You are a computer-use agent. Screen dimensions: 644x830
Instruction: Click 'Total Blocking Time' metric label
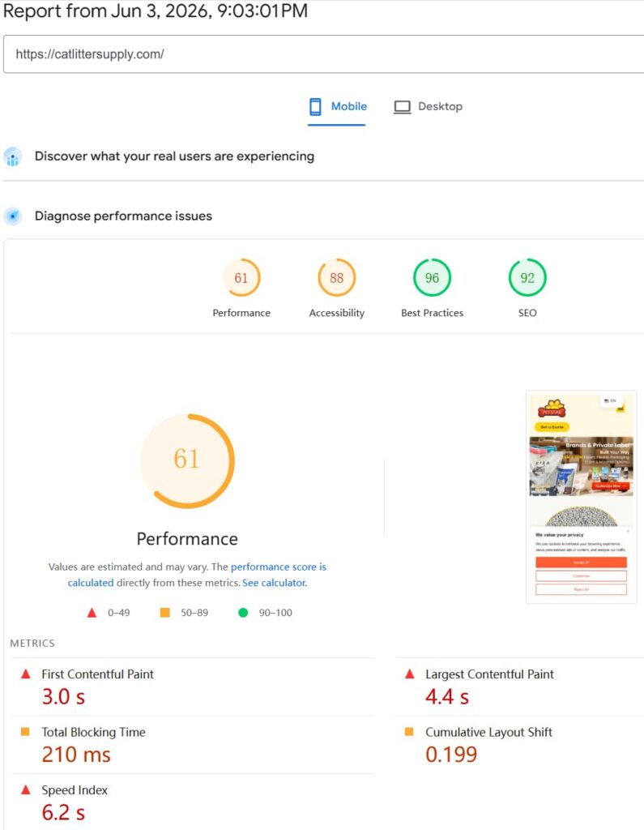(94, 732)
